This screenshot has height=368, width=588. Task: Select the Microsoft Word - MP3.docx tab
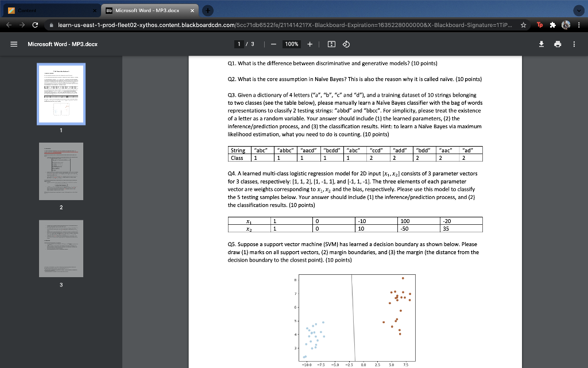[146, 10]
